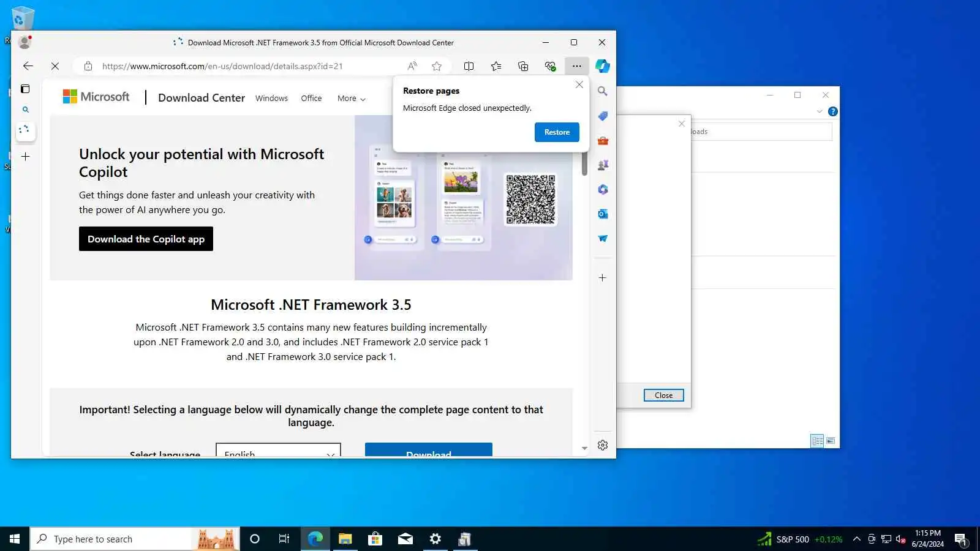Go back to the previous page in Edge
The image size is (980, 551).
coord(28,66)
